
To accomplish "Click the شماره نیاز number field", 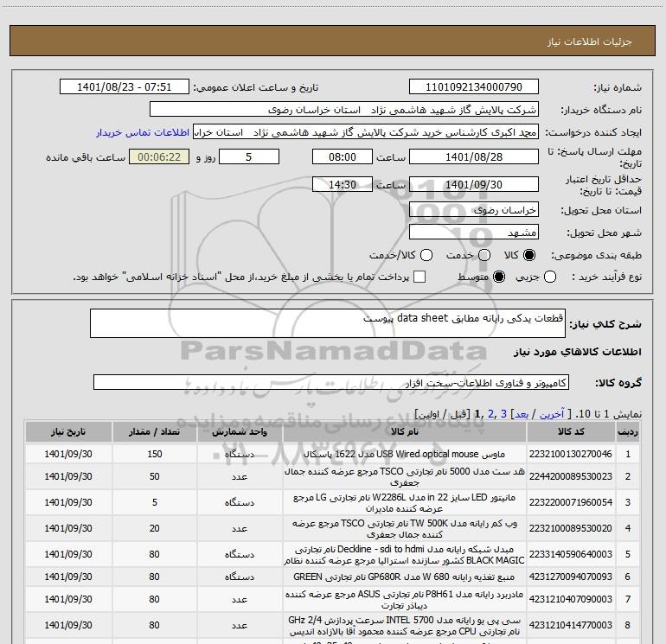I will [x=473, y=87].
